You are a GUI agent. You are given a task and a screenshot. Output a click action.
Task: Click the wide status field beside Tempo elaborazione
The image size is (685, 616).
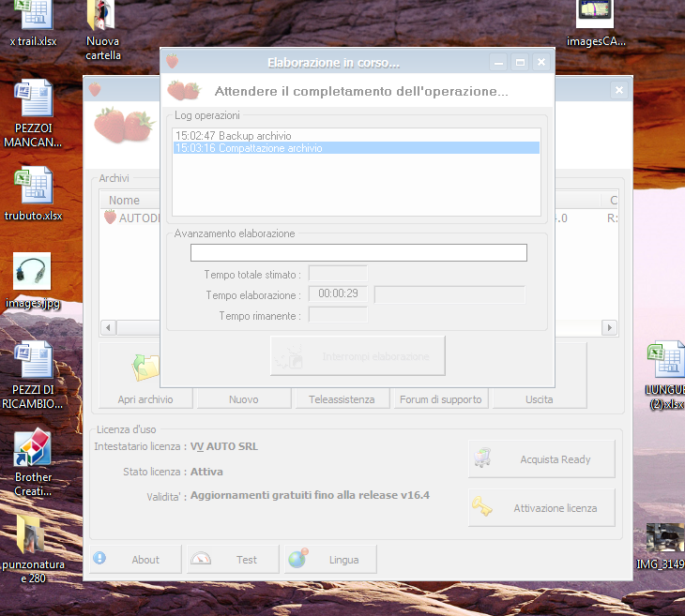[450, 294]
